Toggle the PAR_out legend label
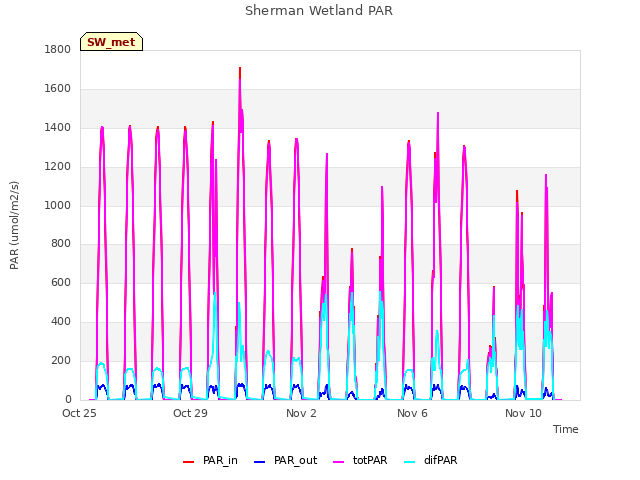Viewport: 640px width, 480px height. point(296,460)
